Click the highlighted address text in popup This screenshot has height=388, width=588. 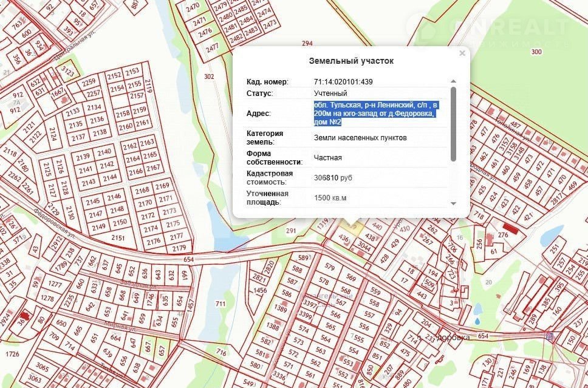(x=375, y=114)
